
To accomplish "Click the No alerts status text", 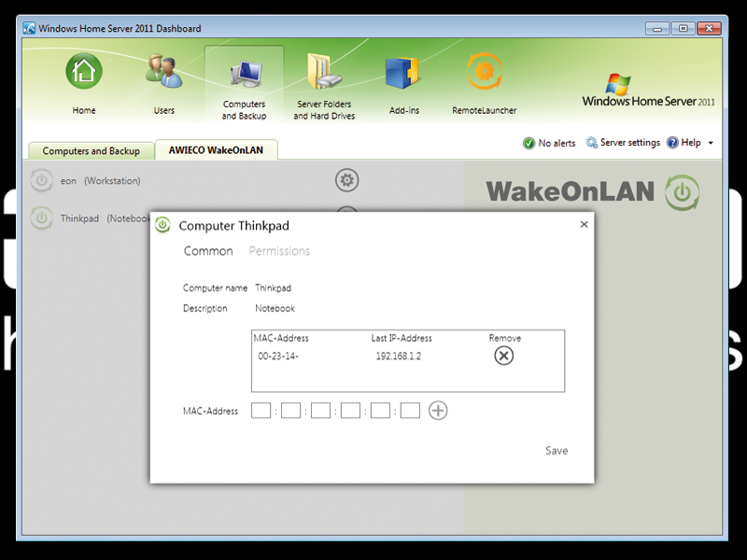I will [x=557, y=143].
